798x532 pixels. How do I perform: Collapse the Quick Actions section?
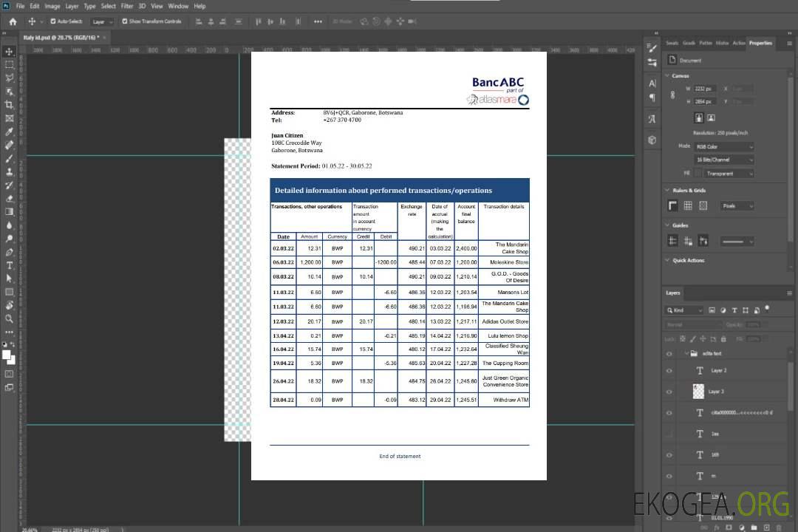tap(667, 260)
